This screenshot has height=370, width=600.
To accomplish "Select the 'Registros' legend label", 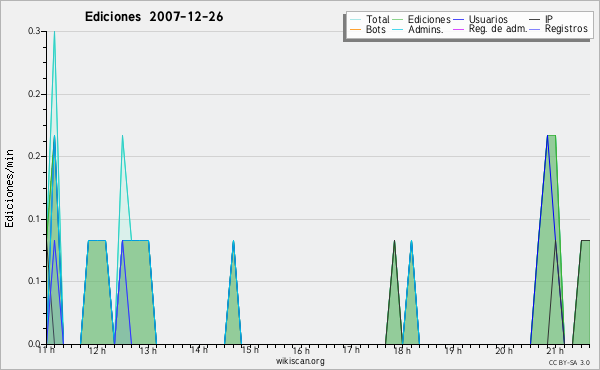I will tap(566, 29).
